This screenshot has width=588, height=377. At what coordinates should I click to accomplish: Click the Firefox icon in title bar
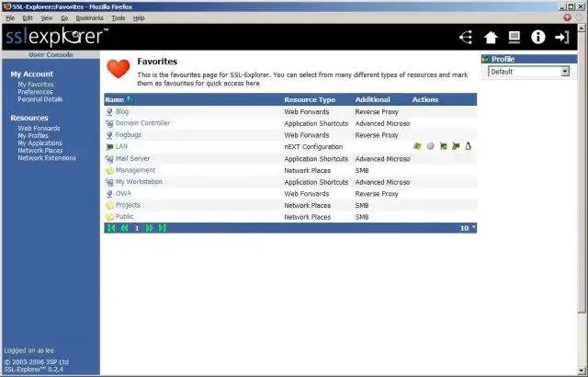coord(6,6)
